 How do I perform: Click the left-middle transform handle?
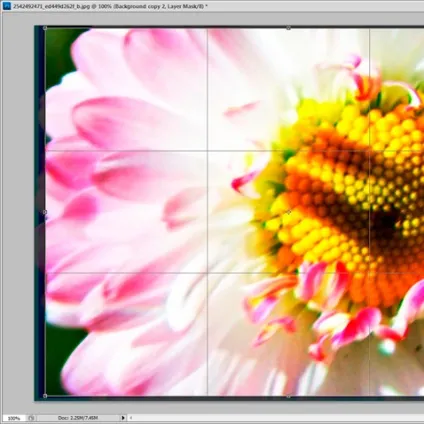pyautogui.click(x=45, y=212)
